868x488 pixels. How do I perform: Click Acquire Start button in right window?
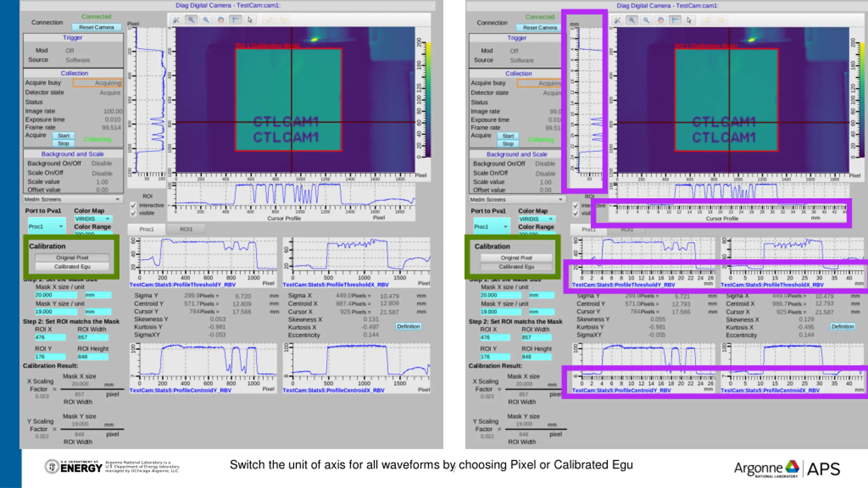[508, 136]
